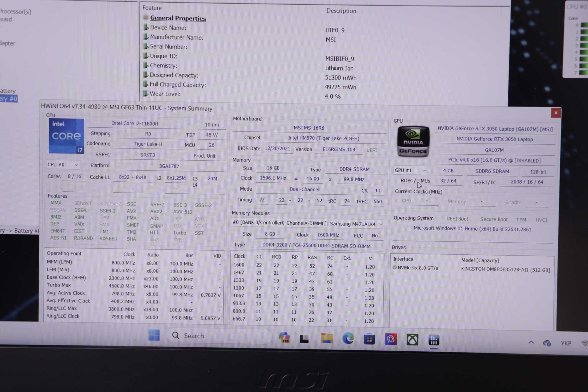Click the Intel HM570 chipset field
The height and width of the screenshot is (392, 588).
[x=323, y=138]
